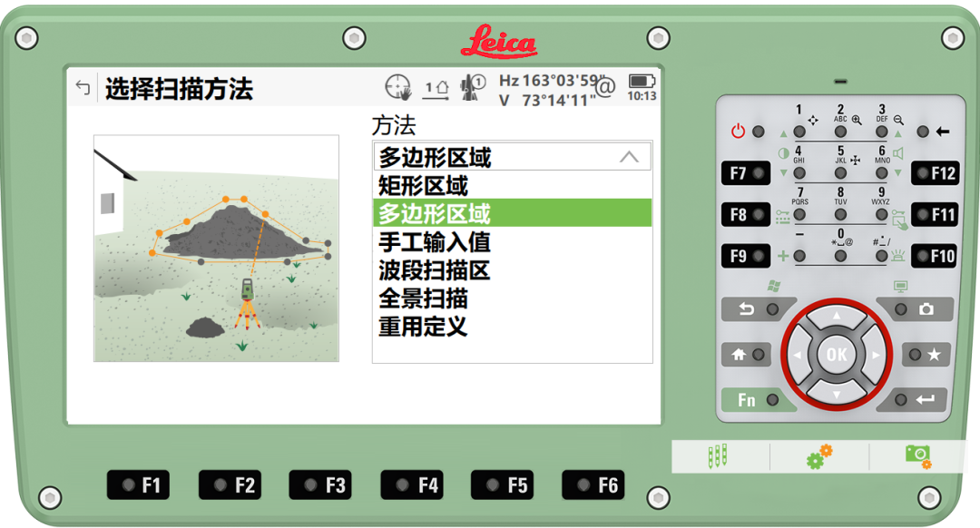Tap the F4 function key
The image size is (980, 528).
click(x=411, y=484)
